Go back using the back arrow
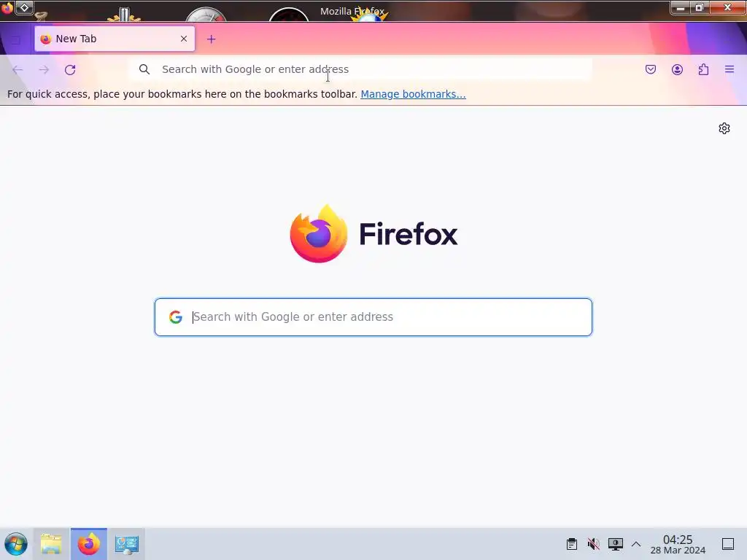 click(x=18, y=69)
